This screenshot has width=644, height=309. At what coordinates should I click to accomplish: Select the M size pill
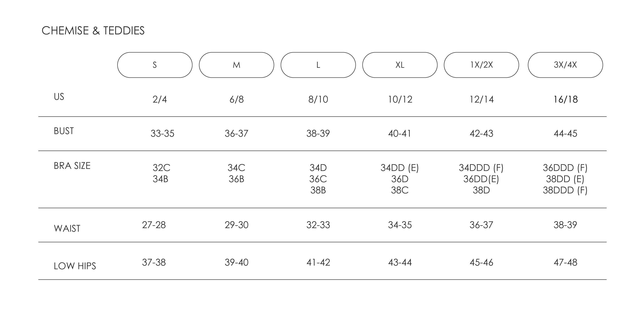click(x=237, y=65)
